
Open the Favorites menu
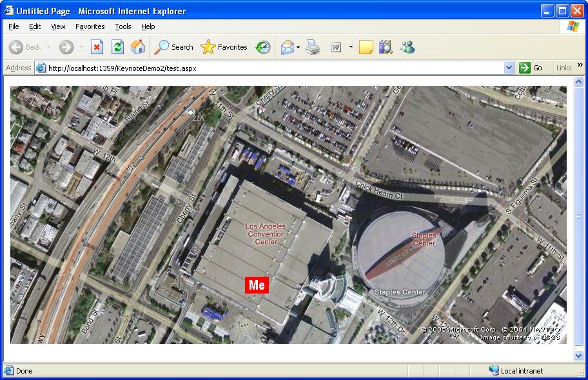point(90,26)
